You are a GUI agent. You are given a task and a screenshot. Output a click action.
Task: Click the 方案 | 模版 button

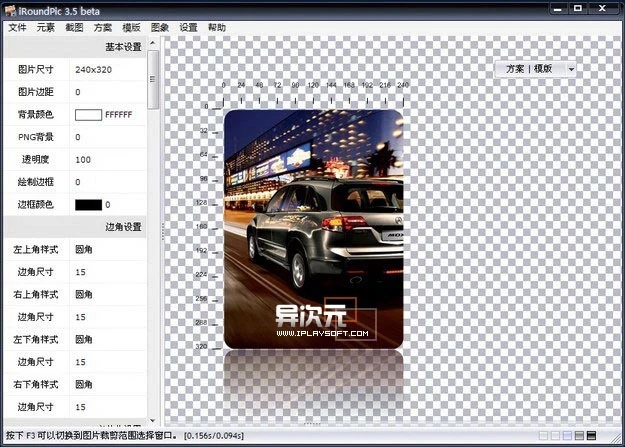click(530, 69)
